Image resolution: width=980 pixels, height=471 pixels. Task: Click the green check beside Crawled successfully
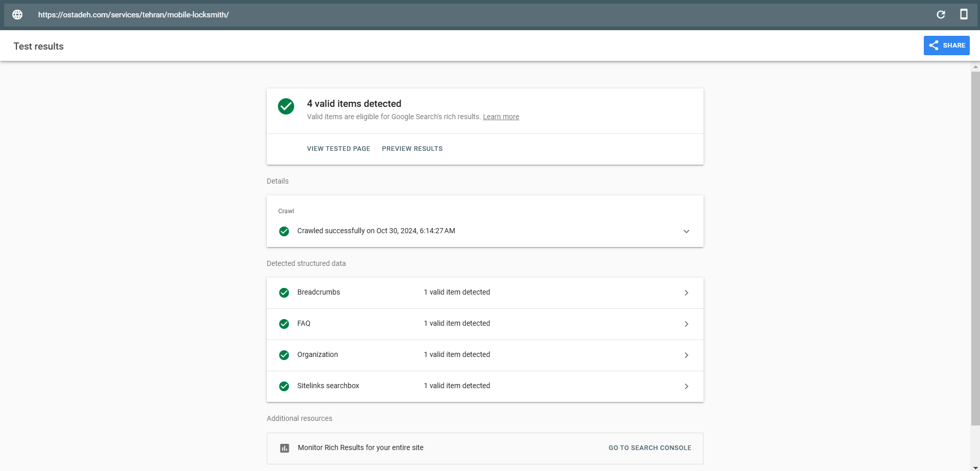tap(284, 231)
